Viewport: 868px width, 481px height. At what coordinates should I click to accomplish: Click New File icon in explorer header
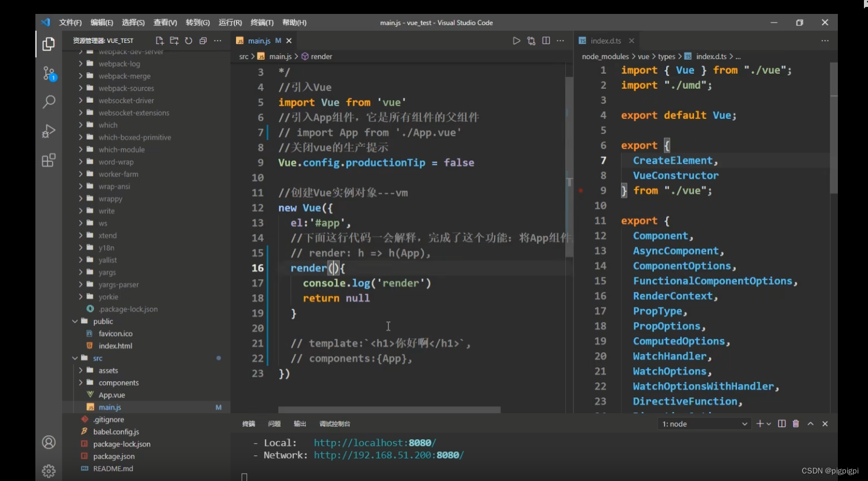coord(159,41)
